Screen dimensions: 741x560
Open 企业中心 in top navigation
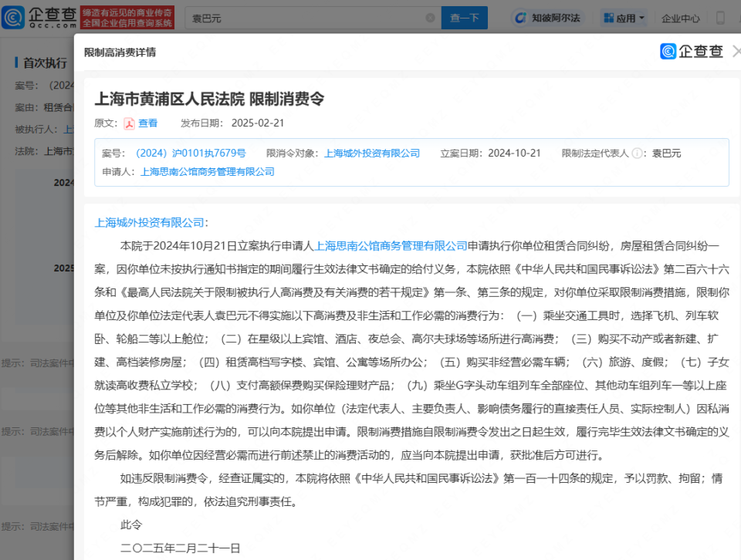click(680, 19)
